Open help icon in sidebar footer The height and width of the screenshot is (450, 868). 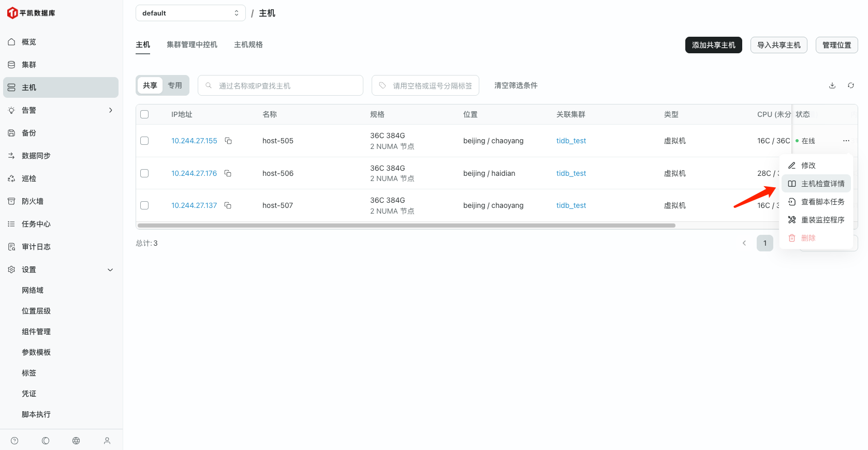pyautogui.click(x=14, y=441)
